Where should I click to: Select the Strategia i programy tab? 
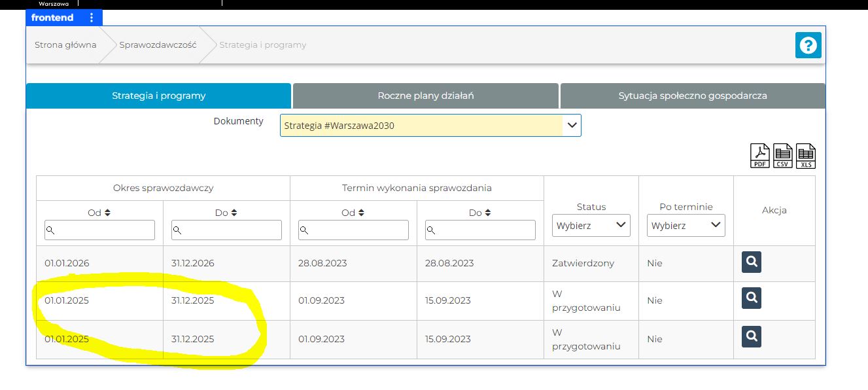pyautogui.click(x=158, y=96)
